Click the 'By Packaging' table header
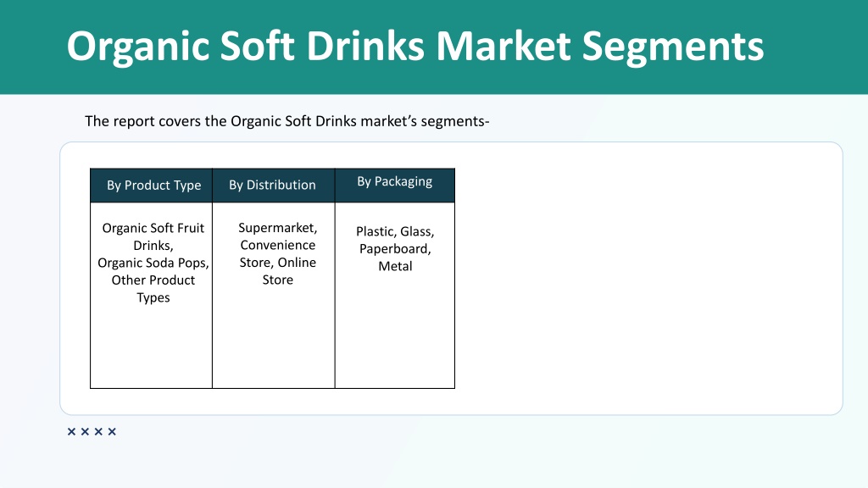 pyautogui.click(x=395, y=181)
